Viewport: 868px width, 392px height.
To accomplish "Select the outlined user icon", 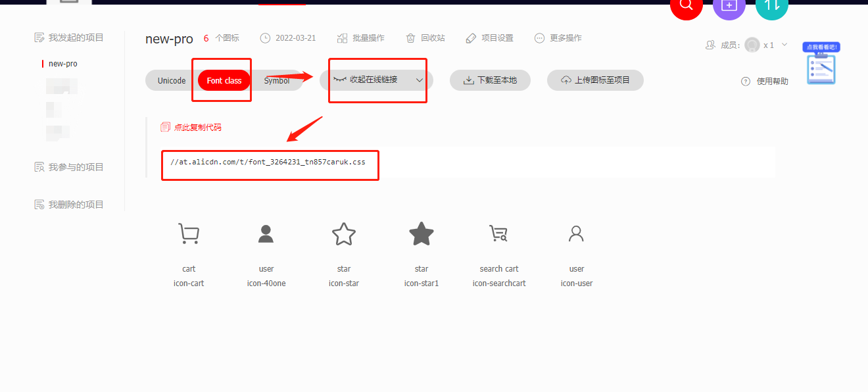I will coord(577,233).
